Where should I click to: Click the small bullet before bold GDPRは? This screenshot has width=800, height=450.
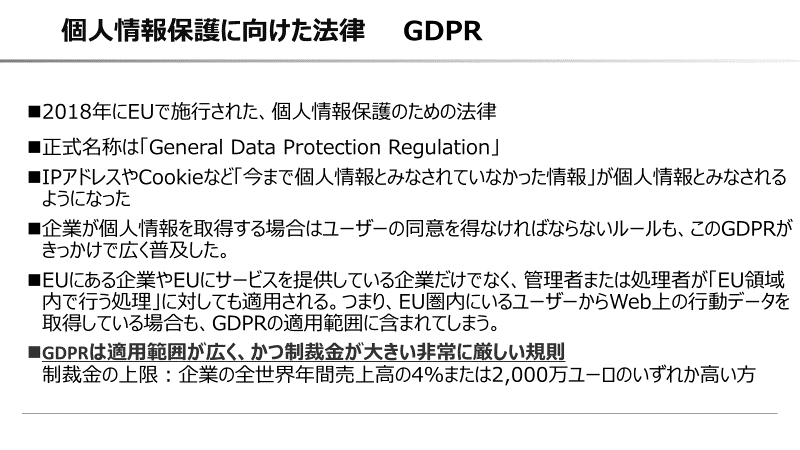click(x=34, y=352)
